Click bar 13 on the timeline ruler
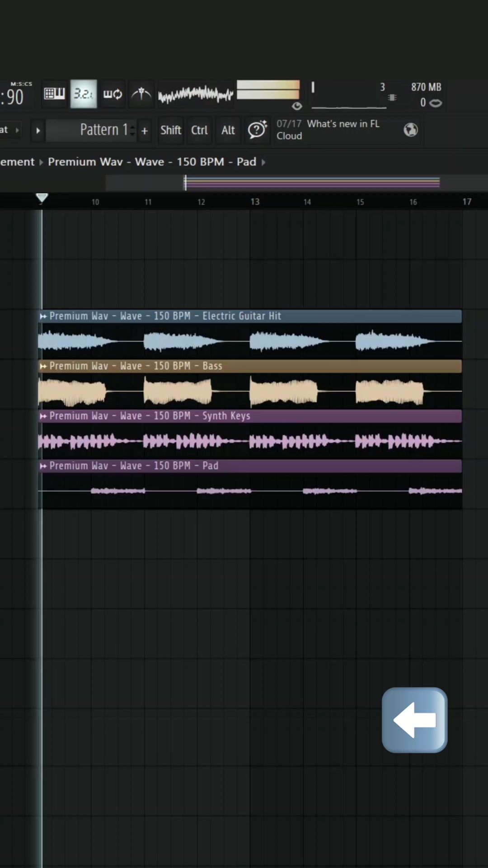The width and height of the screenshot is (488, 868). [x=255, y=202]
